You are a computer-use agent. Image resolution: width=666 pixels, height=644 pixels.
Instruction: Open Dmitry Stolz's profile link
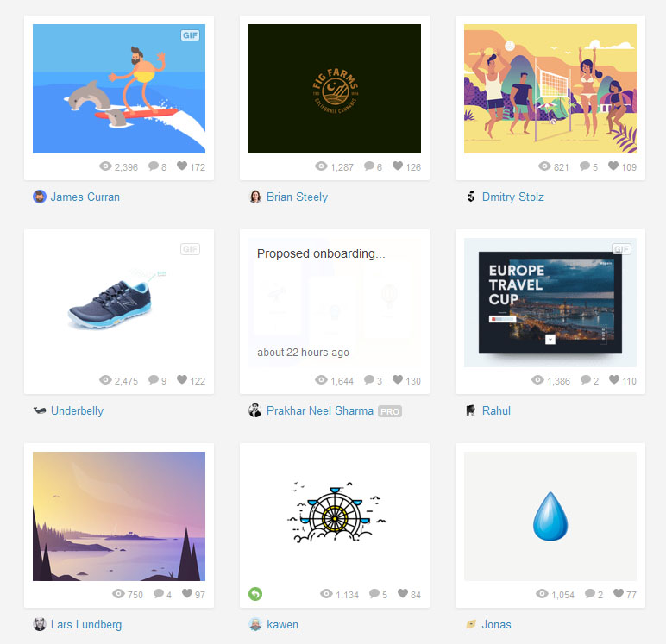(512, 197)
